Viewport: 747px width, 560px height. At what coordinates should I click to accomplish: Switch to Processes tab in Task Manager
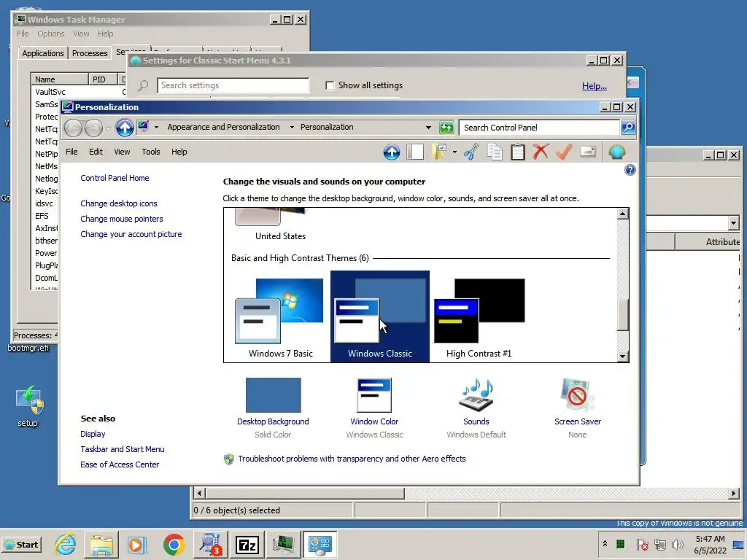tap(90, 53)
